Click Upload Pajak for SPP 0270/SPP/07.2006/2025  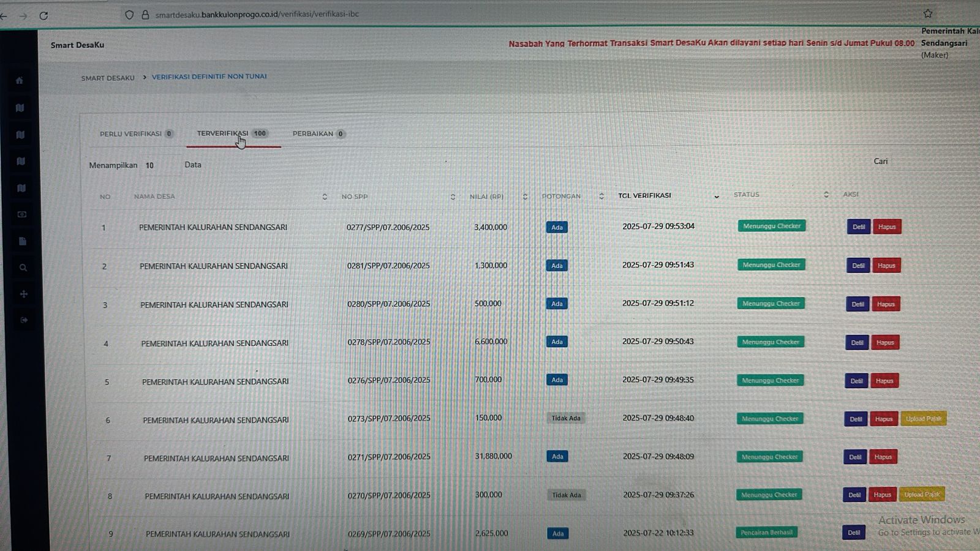pyautogui.click(x=922, y=494)
